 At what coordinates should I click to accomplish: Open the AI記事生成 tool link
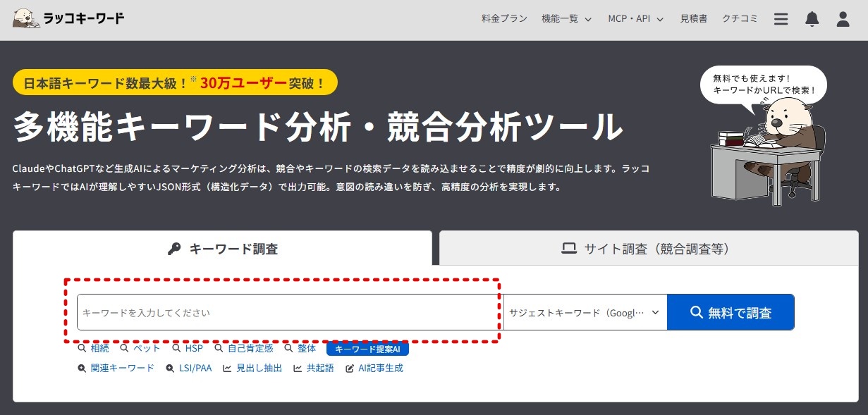pyautogui.click(x=374, y=368)
